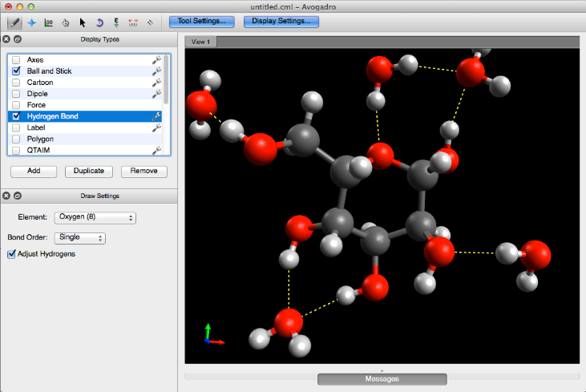Select the Measure ruler tool
The image size is (586, 392).
point(133,22)
